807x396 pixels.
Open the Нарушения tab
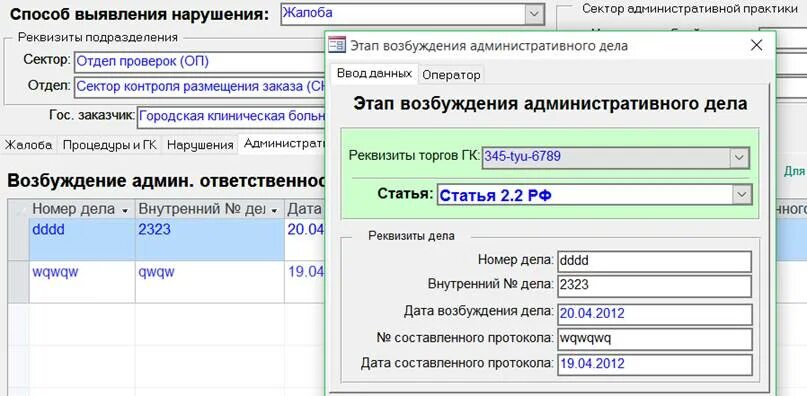[x=200, y=145]
